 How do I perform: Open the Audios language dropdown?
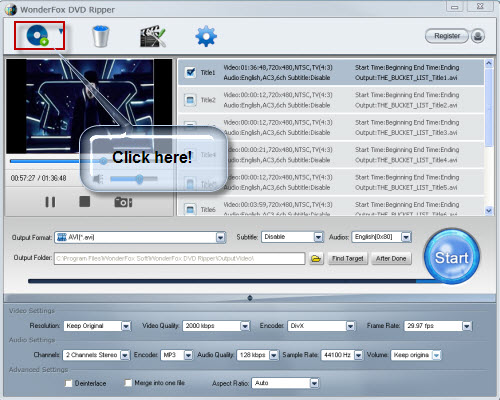click(406, 237)
